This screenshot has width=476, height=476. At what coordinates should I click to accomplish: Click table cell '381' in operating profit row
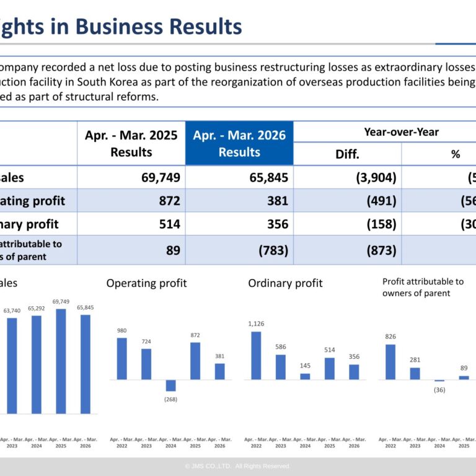click(x=278, y=201)
